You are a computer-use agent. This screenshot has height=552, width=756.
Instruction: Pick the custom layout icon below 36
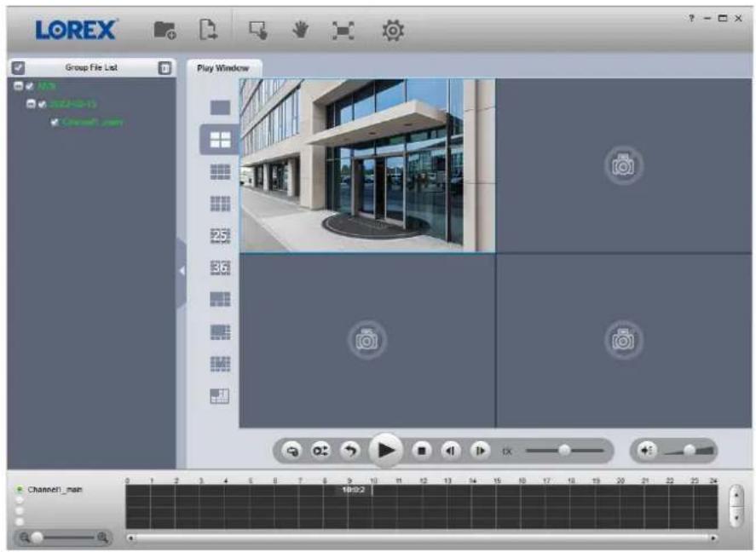click(x=221, y=299)
